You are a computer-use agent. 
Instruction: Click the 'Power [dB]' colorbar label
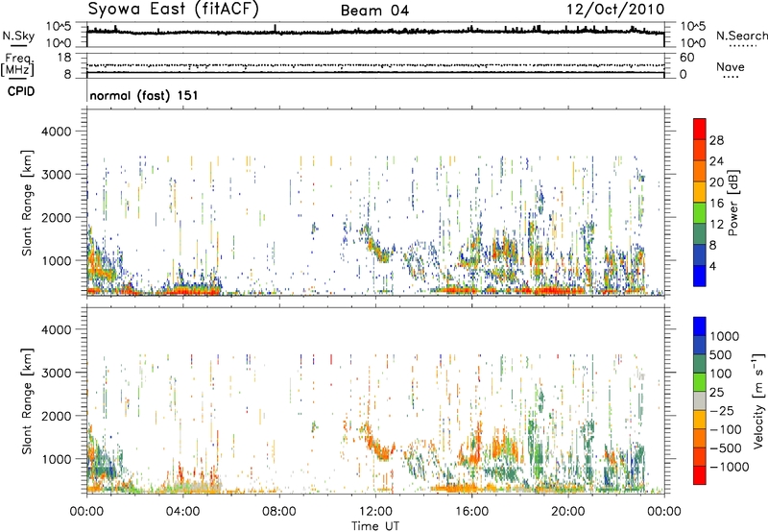[x=732, y=203]
